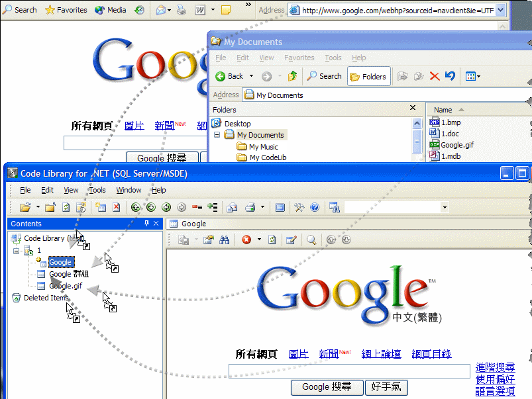Click the delete item icon with a red X
The image size is (532, 399).
[117, 207]
